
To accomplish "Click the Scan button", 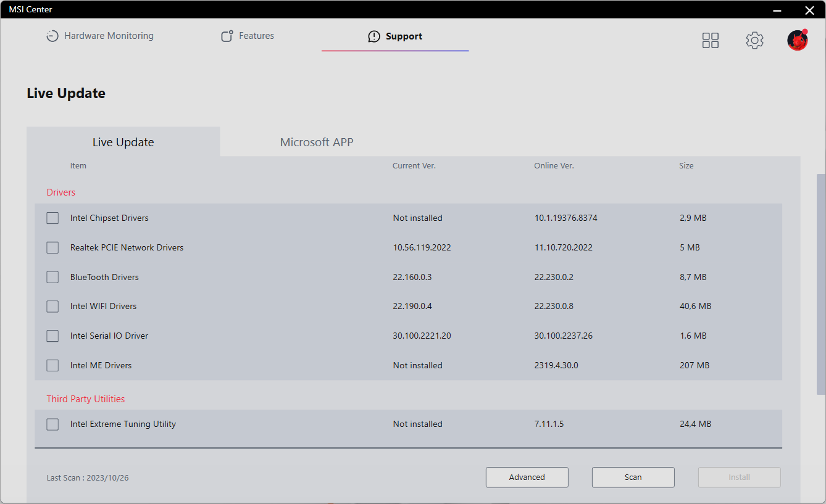I will click(633, 477).
